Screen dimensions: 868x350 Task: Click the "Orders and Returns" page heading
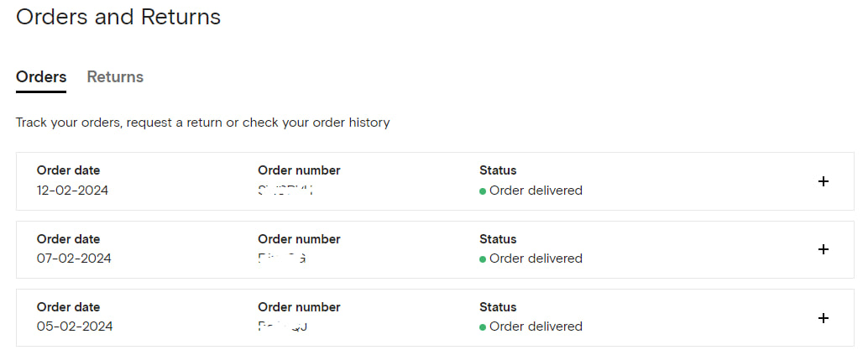click(118, 17)
